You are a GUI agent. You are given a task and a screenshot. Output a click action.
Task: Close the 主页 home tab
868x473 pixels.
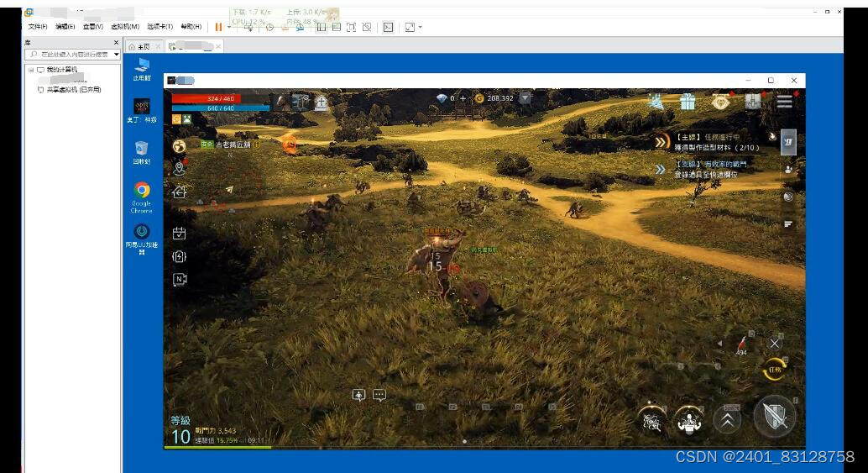point(158,46)
